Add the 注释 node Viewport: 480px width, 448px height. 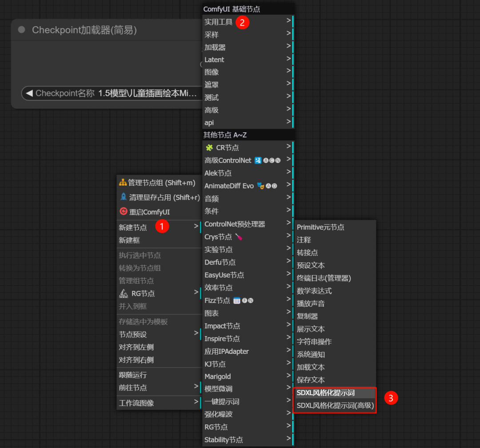click(x=335, y=240)
